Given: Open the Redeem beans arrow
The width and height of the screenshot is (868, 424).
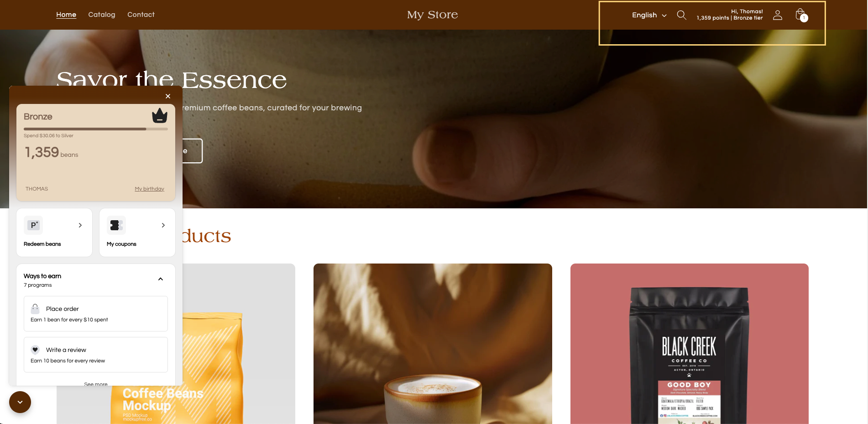Looking at the screenshot, I should [80, 225].
